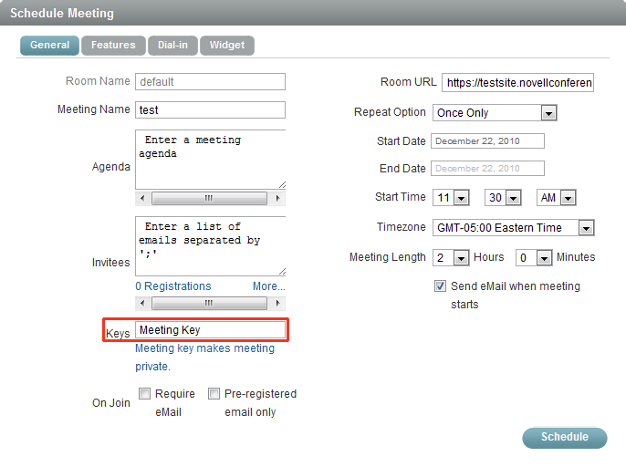Open the 0 Registrations link
626x467 pixels.
tap(174, 286)
